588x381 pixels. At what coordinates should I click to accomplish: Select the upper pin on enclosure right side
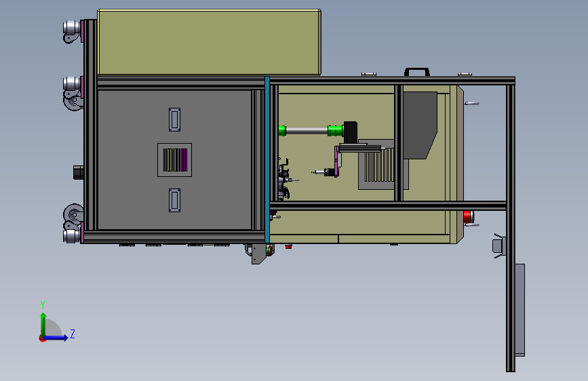[472, 103]
